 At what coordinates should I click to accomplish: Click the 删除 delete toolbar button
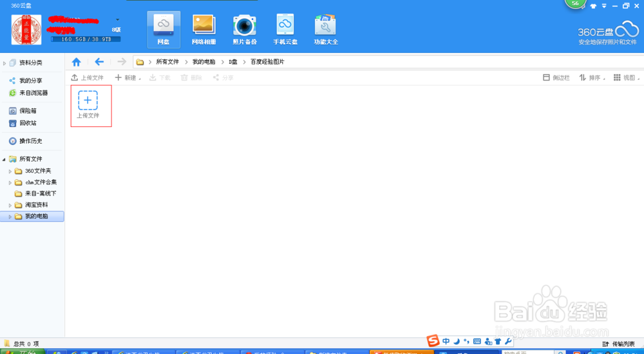pyautogui.click(x=191, y=78)
